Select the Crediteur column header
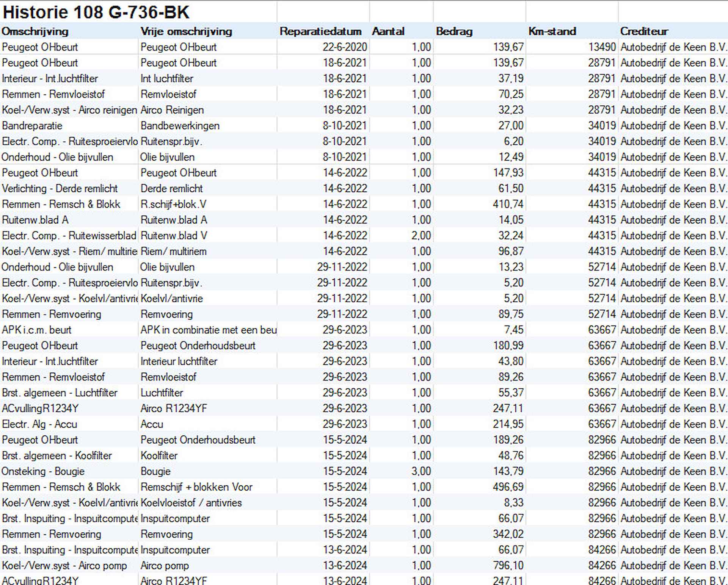728x585 pixels. (x=644, y=31)
